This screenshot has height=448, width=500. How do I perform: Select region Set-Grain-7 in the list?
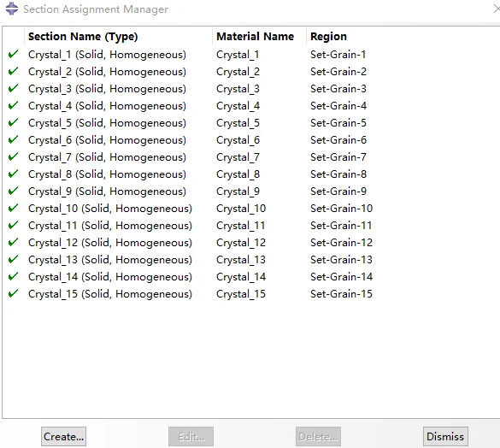pyautogui.click(x=338, y=157)
